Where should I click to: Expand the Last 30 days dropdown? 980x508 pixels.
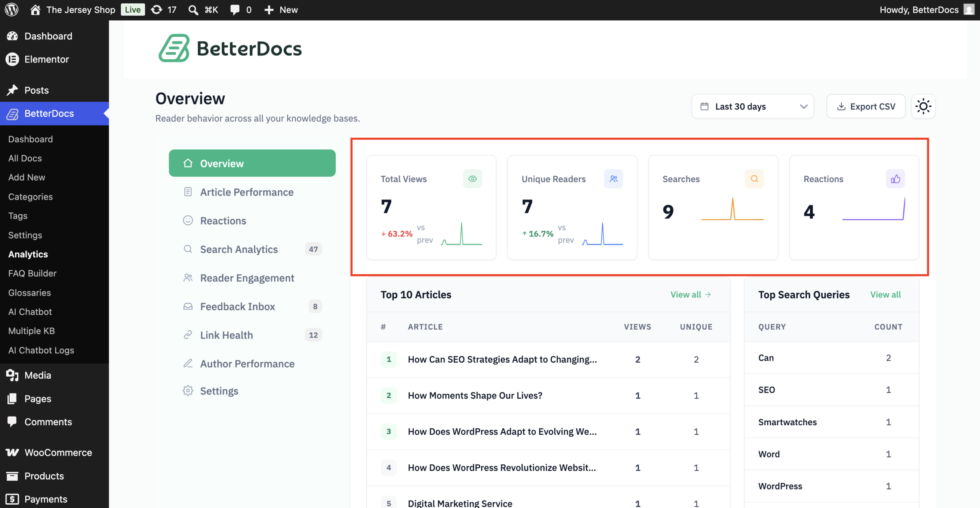753,106
